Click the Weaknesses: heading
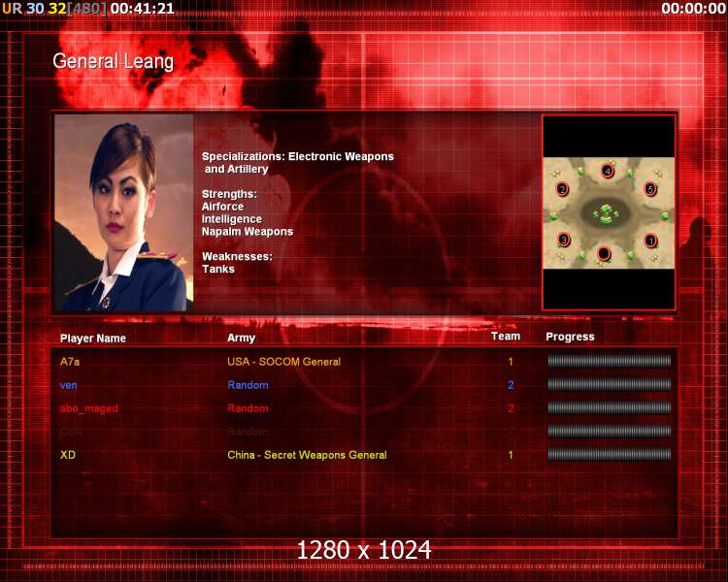The width and height of the screenshot is (728, 582). [x=237, y=256]
